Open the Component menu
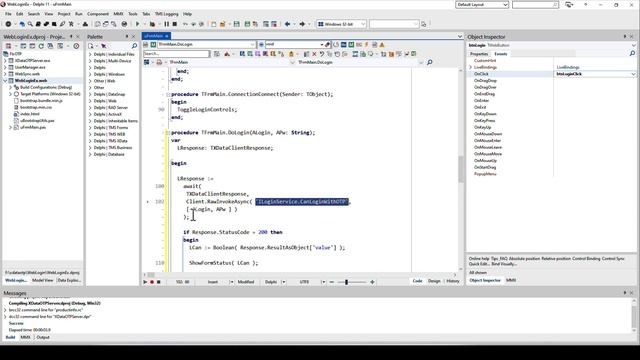 pos(98,14)
